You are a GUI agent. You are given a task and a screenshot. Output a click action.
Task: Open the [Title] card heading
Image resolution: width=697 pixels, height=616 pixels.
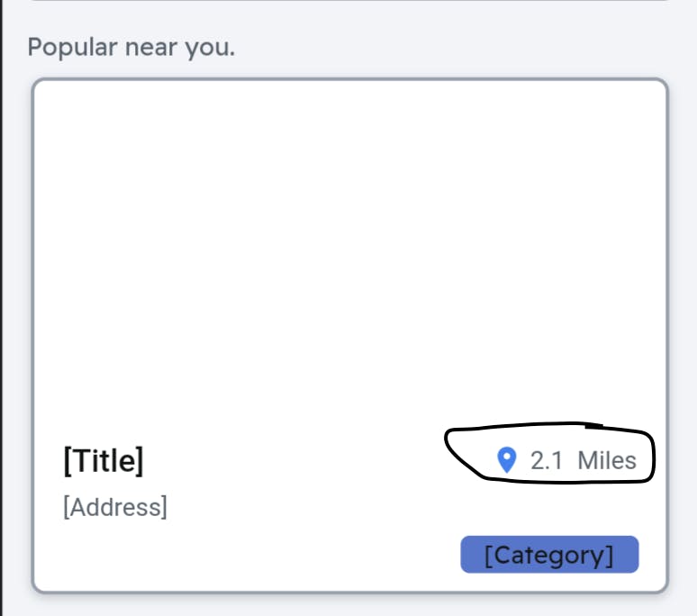[x=104, y=461]
